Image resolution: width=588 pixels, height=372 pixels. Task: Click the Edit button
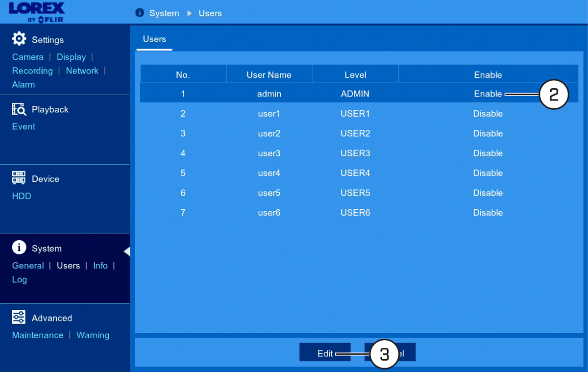[325, 353]
